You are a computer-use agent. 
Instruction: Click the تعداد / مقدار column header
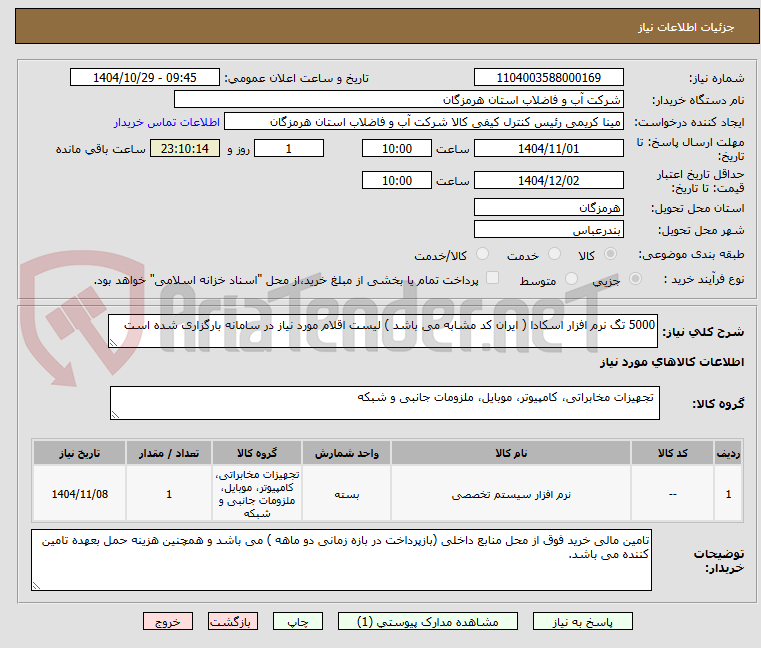[x=169, y=453]
